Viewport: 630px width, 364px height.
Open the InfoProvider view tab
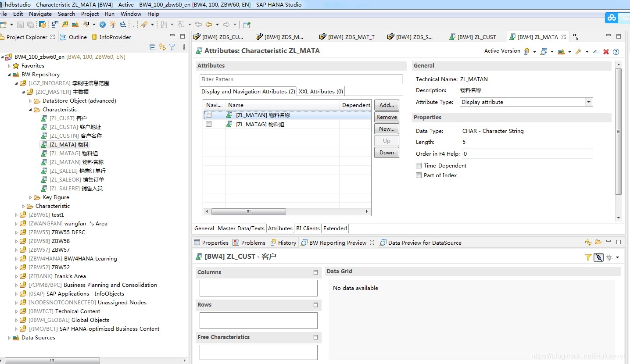(x=111, y=37)
